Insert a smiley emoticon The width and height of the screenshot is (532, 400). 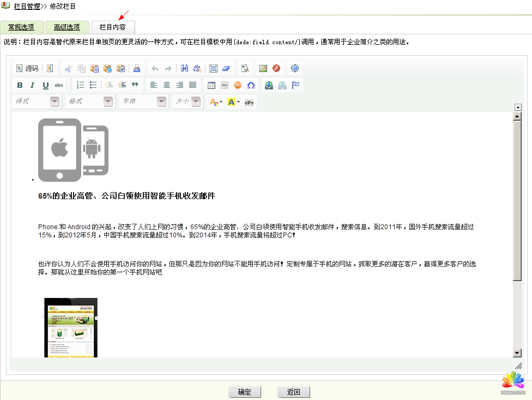[238, 85]
